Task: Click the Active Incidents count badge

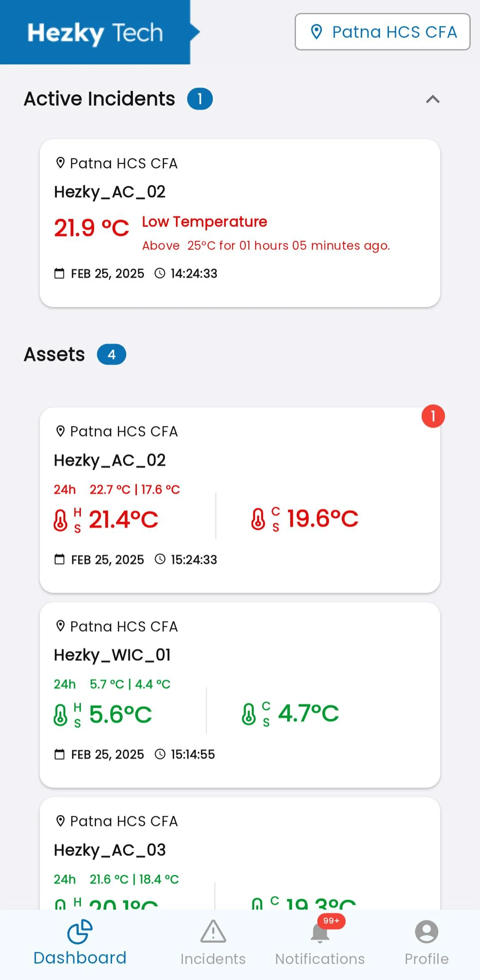Action: click(x=200, y=99)
